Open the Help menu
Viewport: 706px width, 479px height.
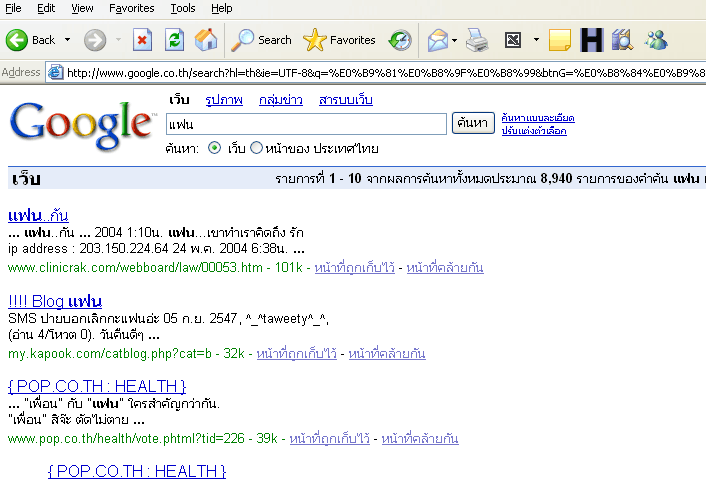point(222,8)
